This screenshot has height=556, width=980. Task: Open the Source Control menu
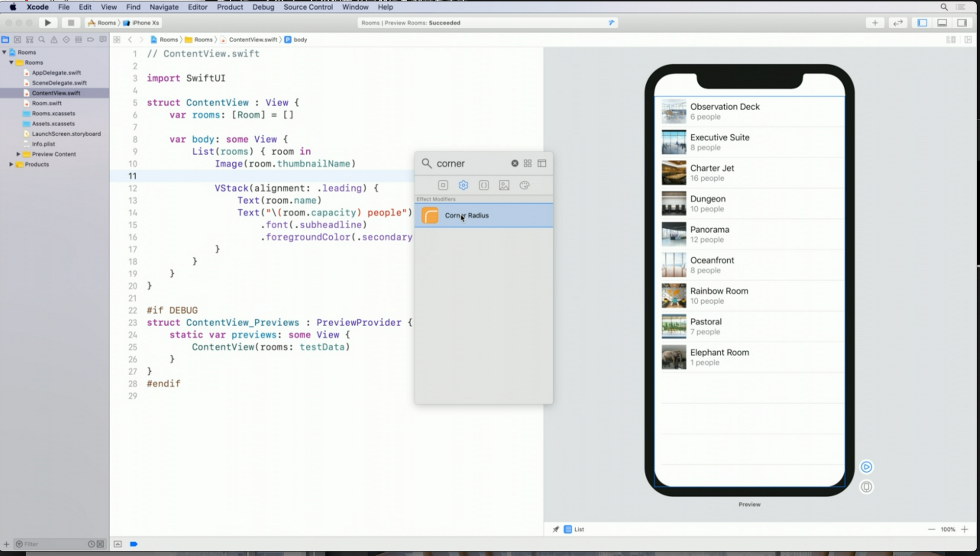pos(308,7)
